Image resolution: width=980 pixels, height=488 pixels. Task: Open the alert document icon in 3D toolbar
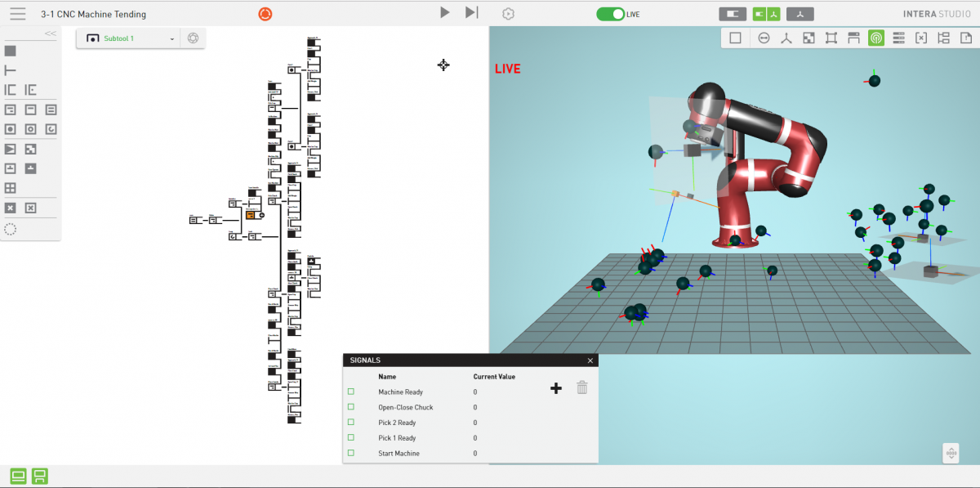966,38
